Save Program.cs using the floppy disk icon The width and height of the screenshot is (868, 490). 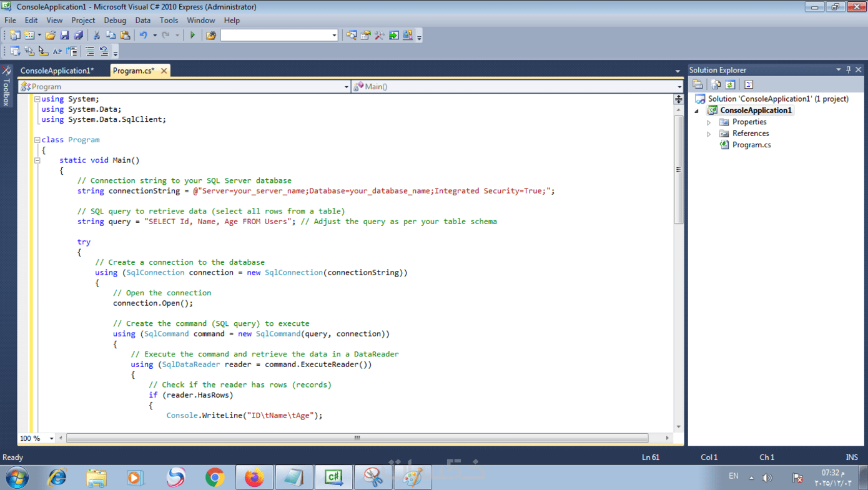click(64, 36)
